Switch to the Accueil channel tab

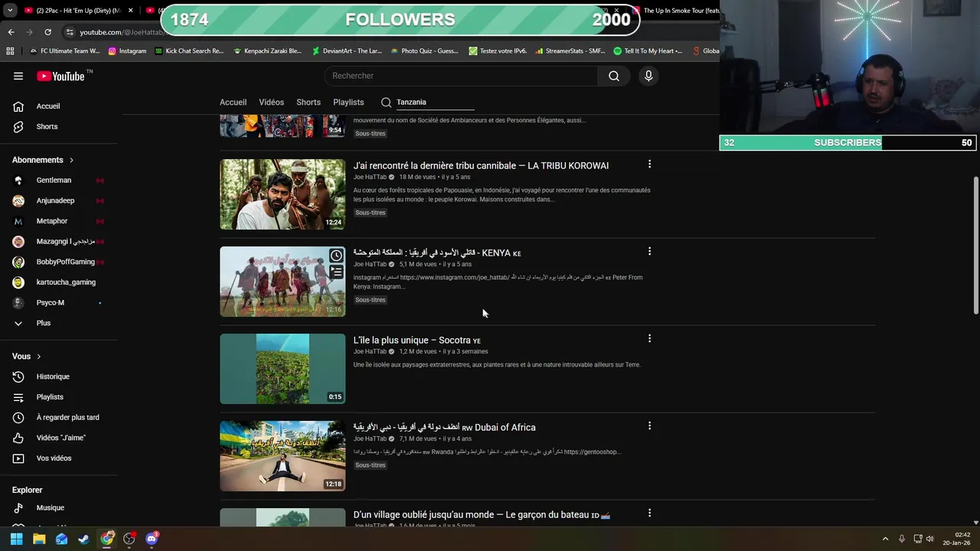click(x=233, y=103)
